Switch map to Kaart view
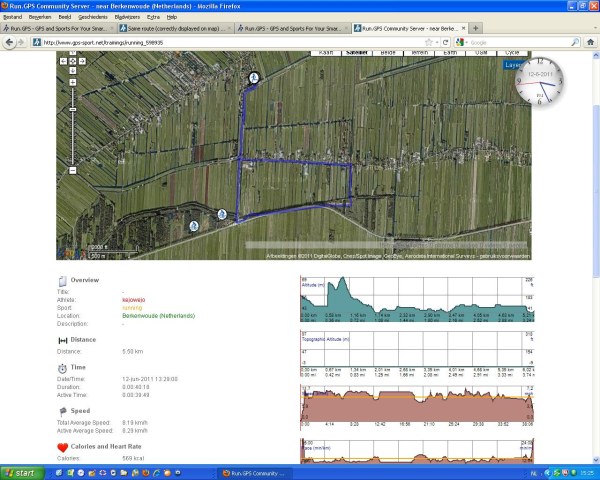600x480 pixels. pos(324,53)
